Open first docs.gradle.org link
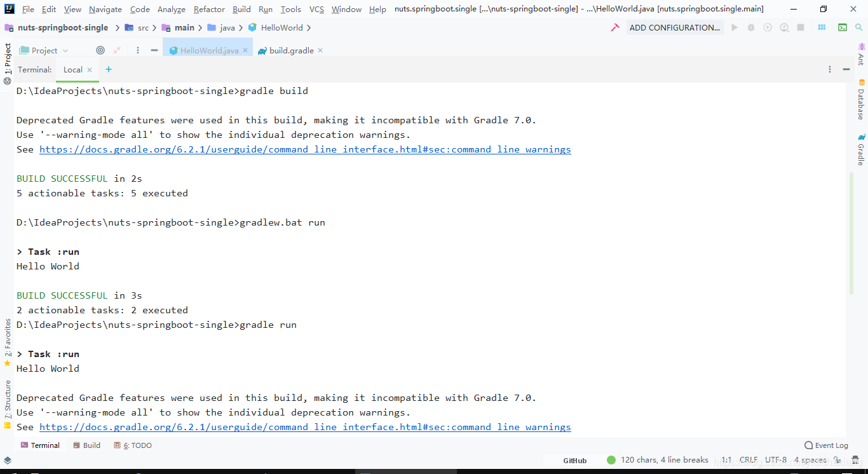 point(305,149)
